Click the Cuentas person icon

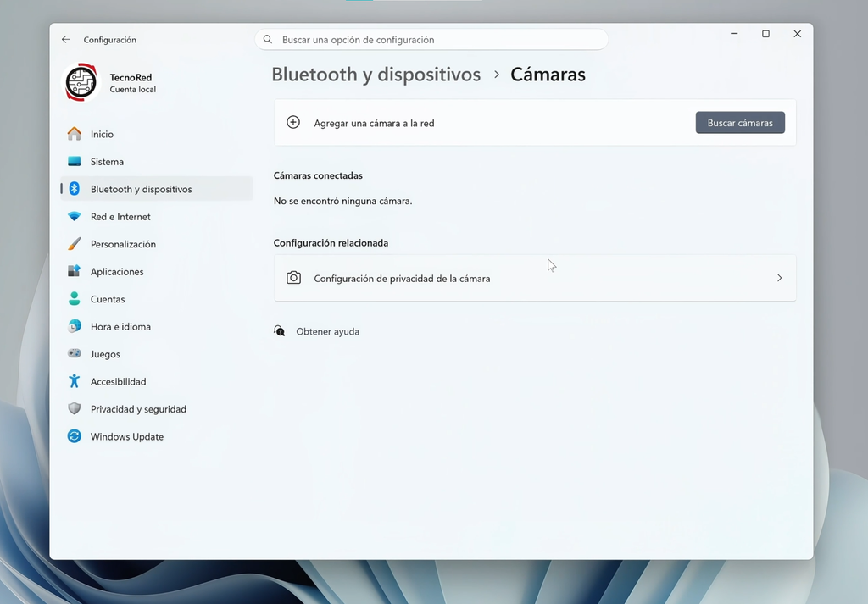click(75, 299)
